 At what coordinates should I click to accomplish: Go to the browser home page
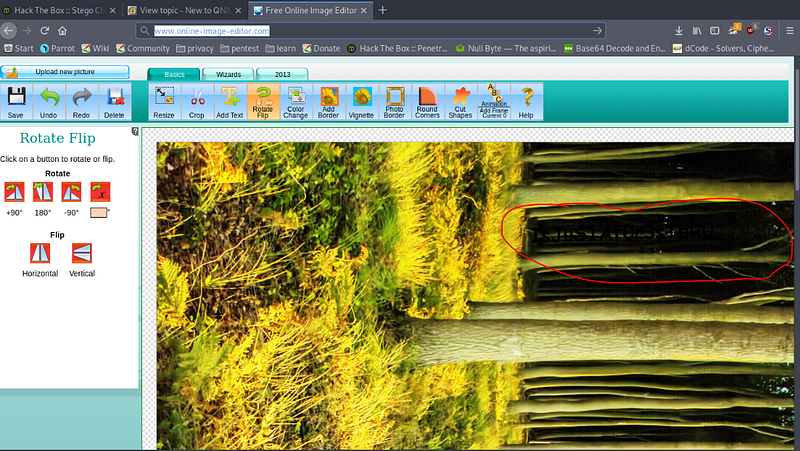(x=62, y=31)
